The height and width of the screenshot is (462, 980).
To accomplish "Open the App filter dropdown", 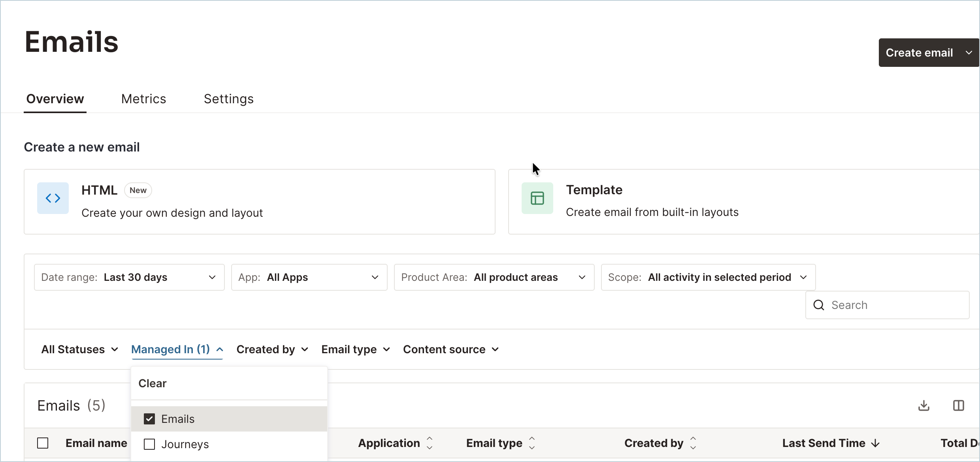I will coord(309,277).
